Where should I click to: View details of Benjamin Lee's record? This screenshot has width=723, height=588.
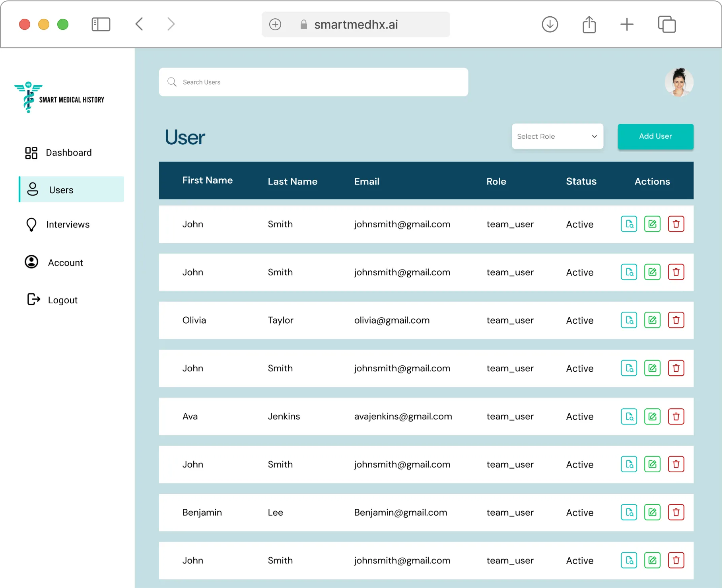point(629,512)
